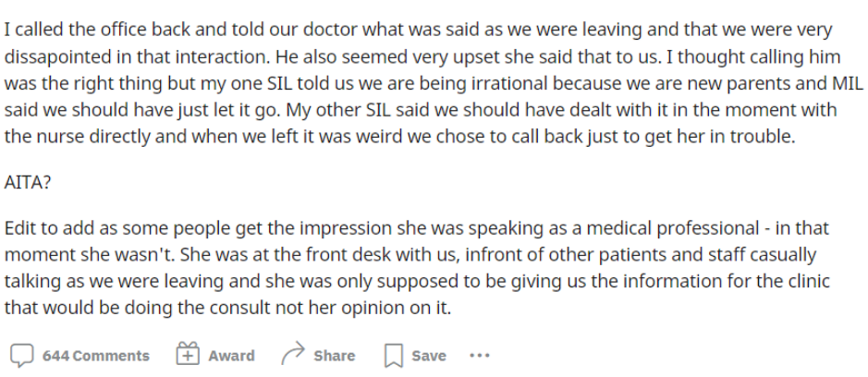Screen dimensions: 868x377
Task: Click the bookmark Save icon
Action: [x=393, y=356]
